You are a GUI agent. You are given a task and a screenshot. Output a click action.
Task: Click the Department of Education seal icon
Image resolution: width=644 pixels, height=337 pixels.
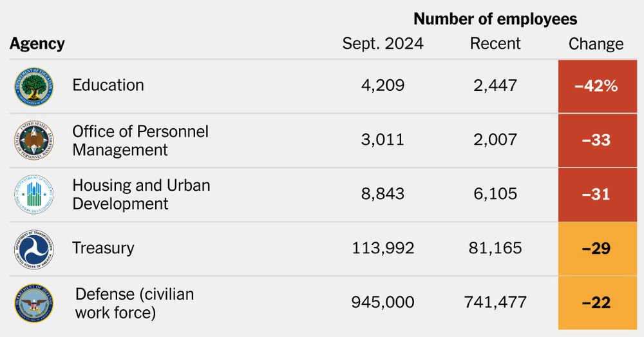35,86
